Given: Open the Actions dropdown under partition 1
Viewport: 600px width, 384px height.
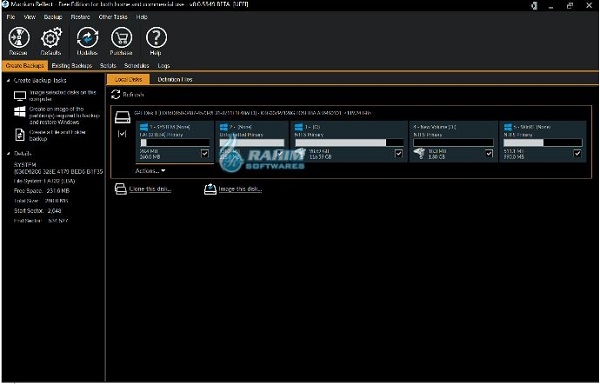Looking at the screenshot, I should (x=150, y=171).
